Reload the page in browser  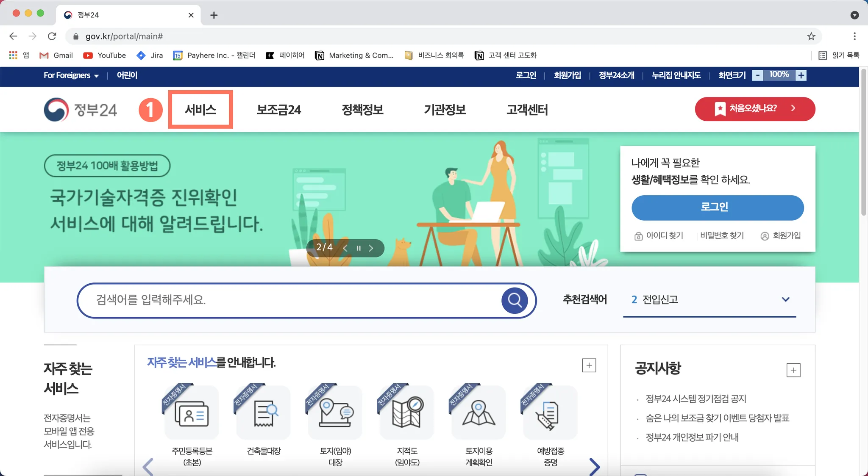[x=52, y=36]
